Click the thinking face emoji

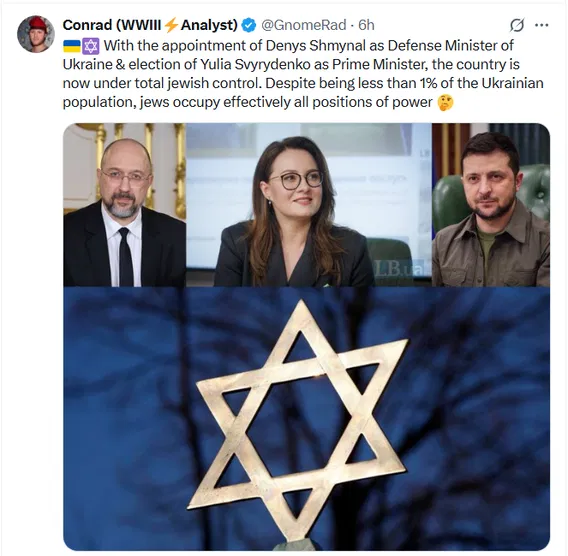(445, 103)
